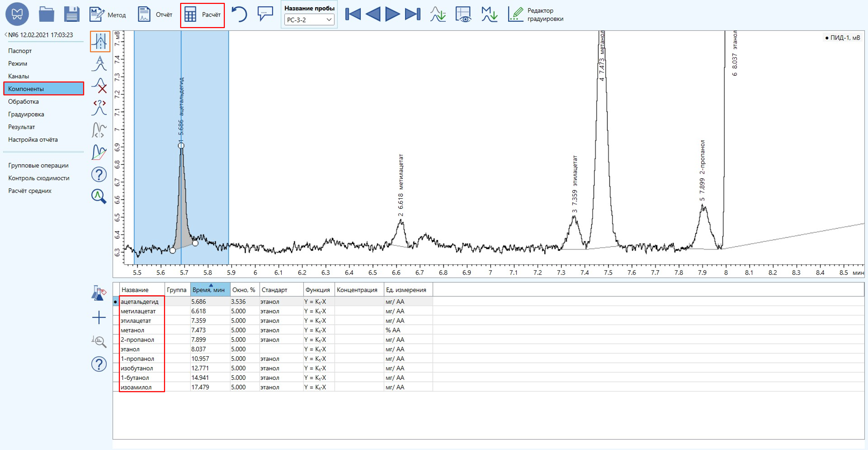Viewport: 868px width, 450px height.
Task: Open the flask with tag icon
Action: point(99,293)
